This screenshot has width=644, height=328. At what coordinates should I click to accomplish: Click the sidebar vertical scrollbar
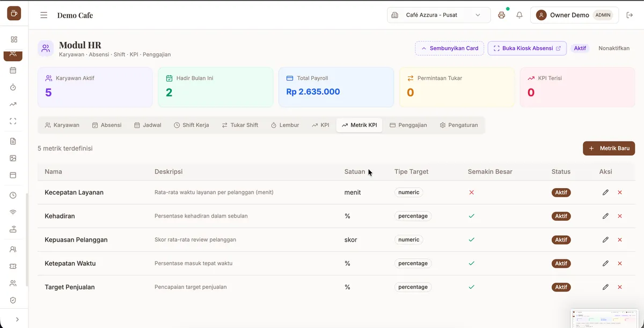tap(26, 238)
